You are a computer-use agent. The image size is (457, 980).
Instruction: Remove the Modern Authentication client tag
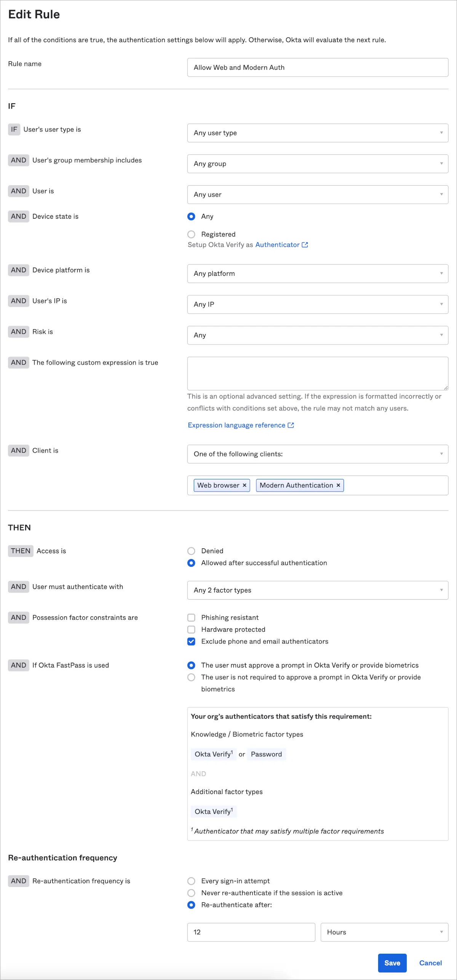click(x=338, y=485)
